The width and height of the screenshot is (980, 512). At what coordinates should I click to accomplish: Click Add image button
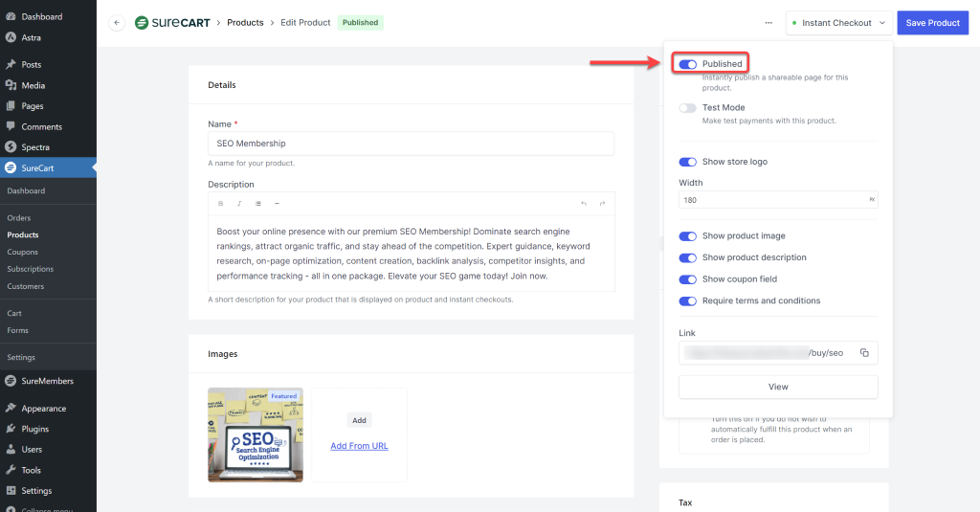[x=360, y=420]
